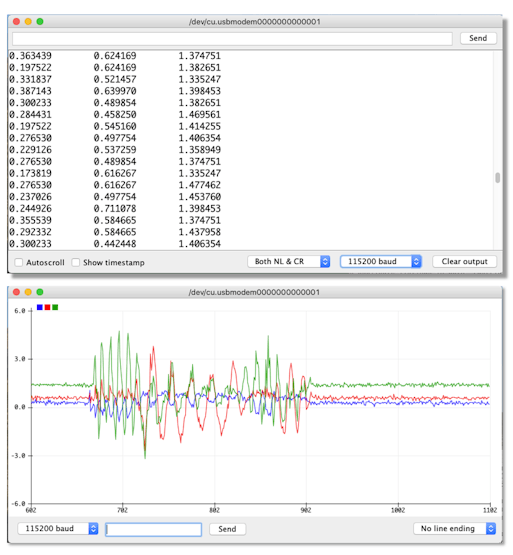513x555 pixels.
Task: Maximize the Serial Plotter window
Action: pyautogui.click(x=40, y=292)
